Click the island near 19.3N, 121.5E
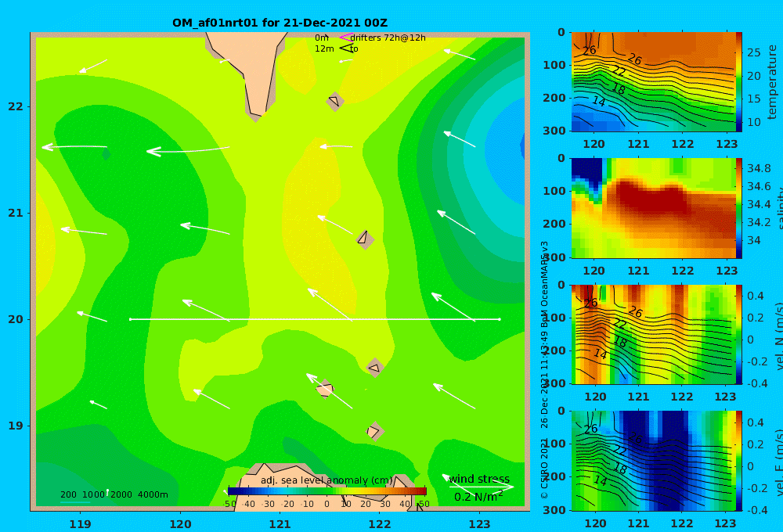Viewport: 783px width, 532px height. pyautogui.click(x=325, y=389)
